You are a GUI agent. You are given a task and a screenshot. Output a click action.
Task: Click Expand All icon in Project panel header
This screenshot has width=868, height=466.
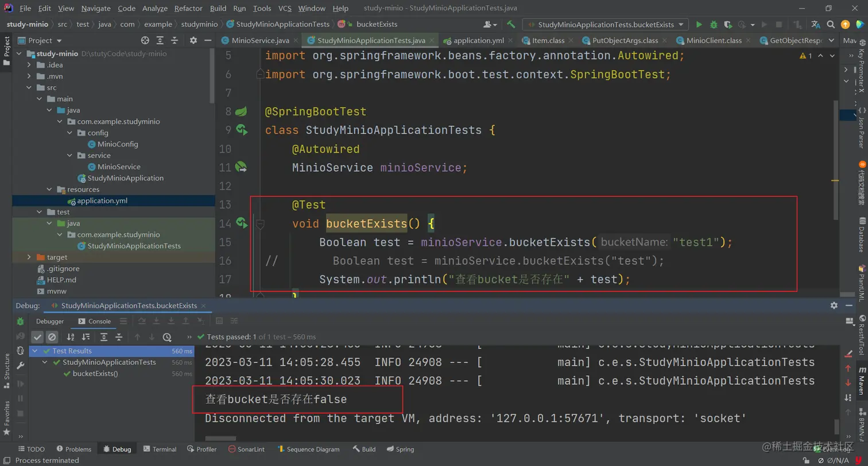160,40
